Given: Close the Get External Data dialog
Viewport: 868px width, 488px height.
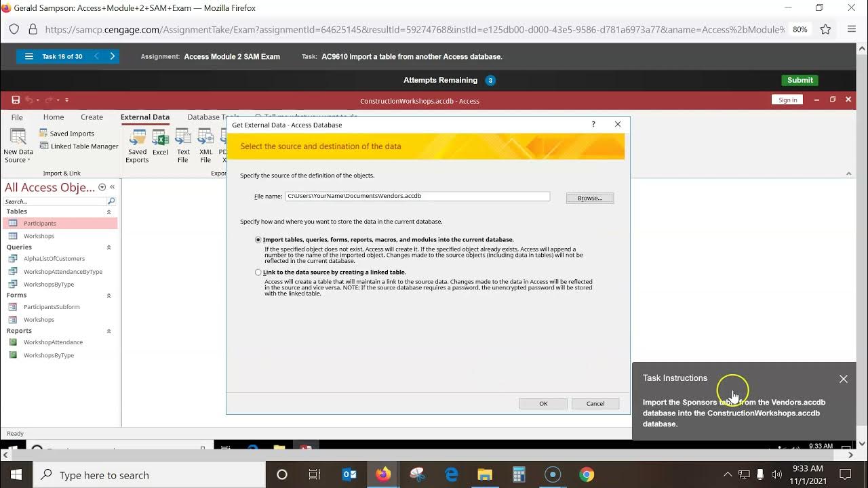Looking at the screenshot, I should coord(618,124).
